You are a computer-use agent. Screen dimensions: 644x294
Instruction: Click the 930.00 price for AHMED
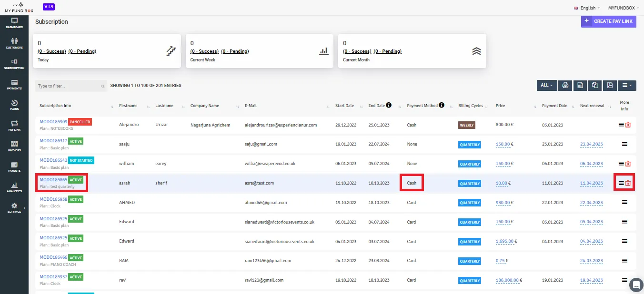(x=503, y=203)
